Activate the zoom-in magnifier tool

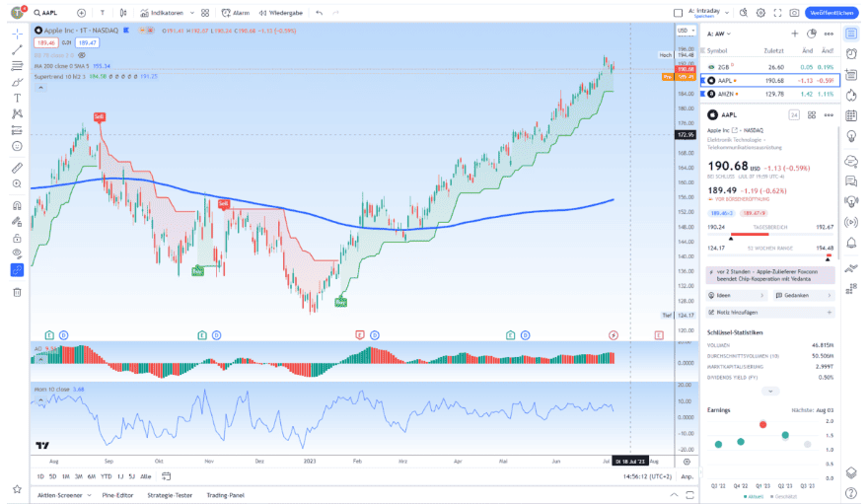tap(17, 183)
